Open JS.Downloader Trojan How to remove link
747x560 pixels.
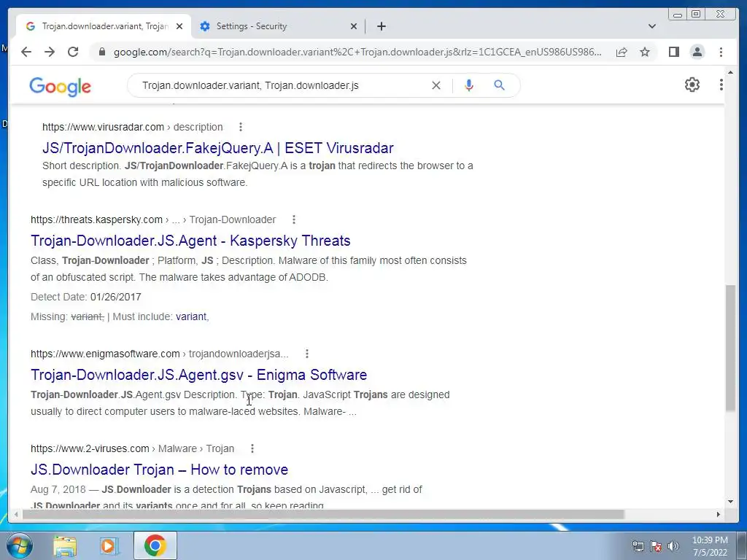point(159,470)
